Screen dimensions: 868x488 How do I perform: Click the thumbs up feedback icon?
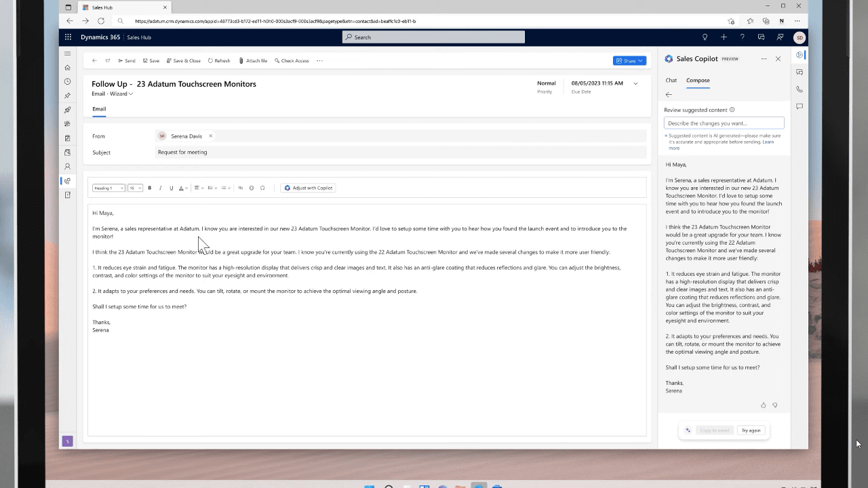point(763,405)
